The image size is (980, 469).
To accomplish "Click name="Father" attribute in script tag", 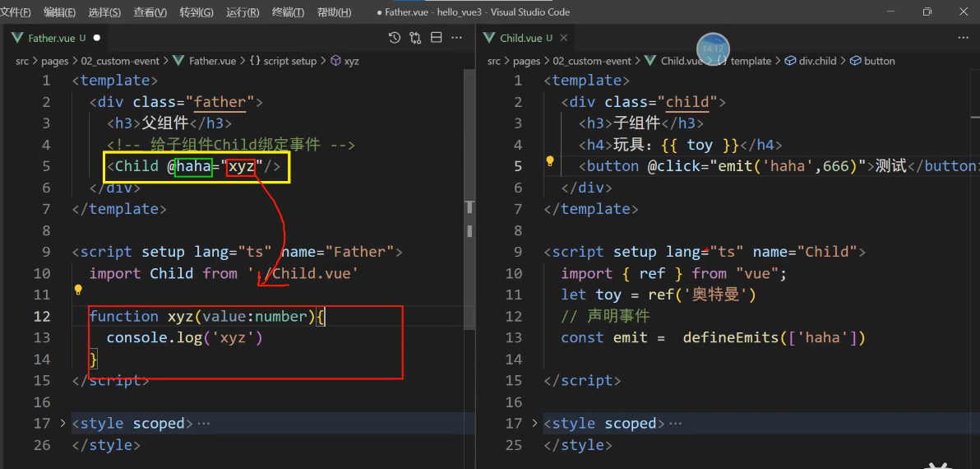I will click(x=337, y=252).
